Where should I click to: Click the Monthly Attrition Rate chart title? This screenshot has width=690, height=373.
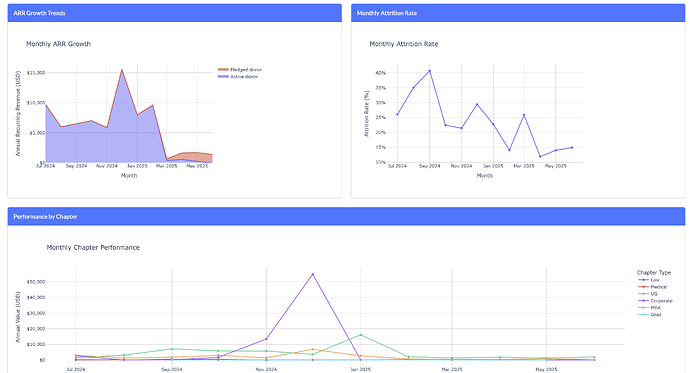click(404, 44)
